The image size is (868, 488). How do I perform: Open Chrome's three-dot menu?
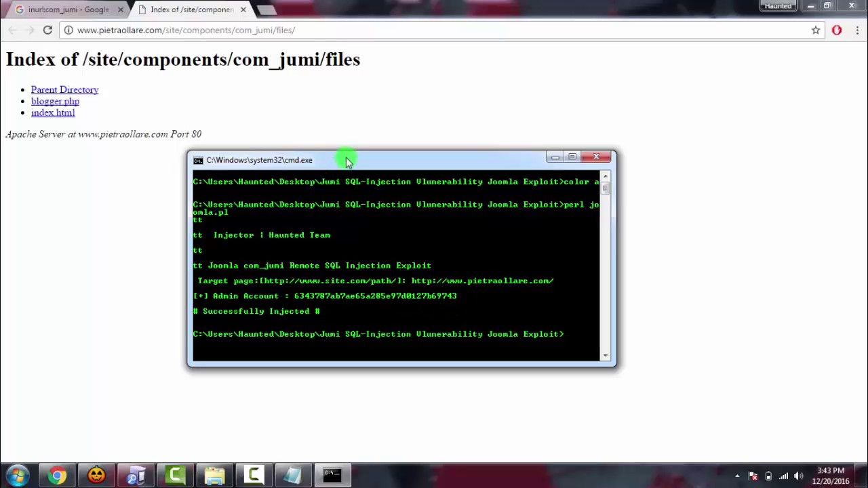point(858,30)
